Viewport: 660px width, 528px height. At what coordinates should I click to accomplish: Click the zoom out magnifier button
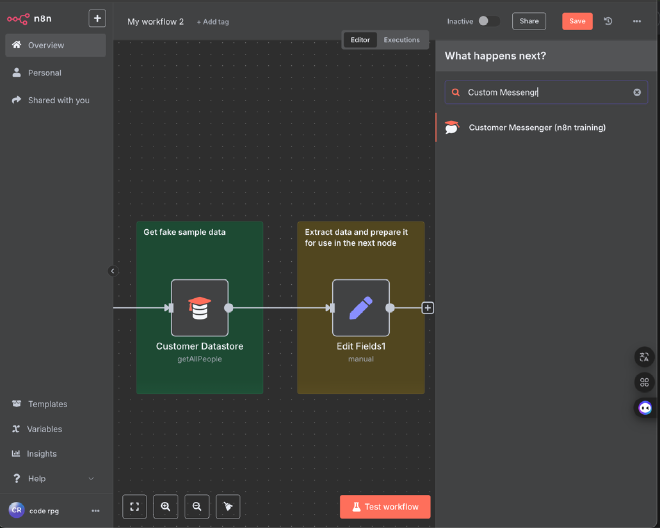(x=197, y=507)
